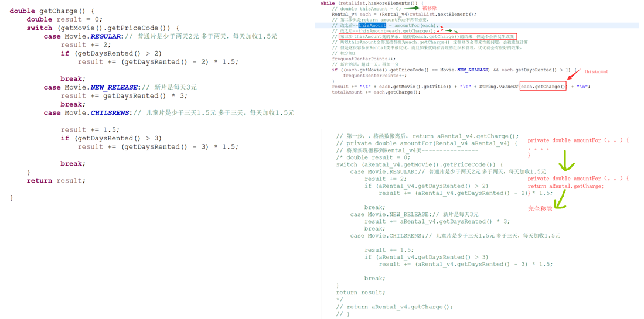Image resolution: width=644 pixels, height=319 pixels.
Task: Click the red thisAmount annotation label
Action: pos(596,72)
